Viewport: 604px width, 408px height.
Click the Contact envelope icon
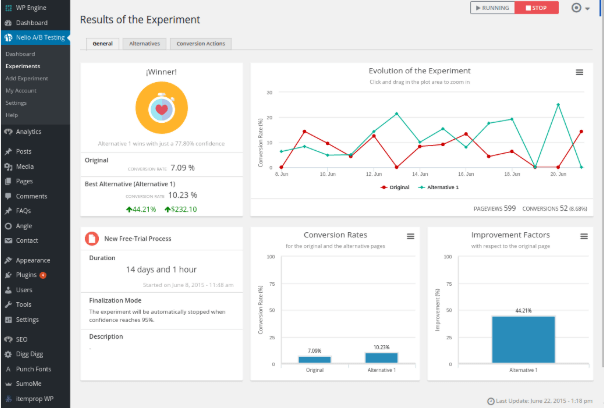8,240
